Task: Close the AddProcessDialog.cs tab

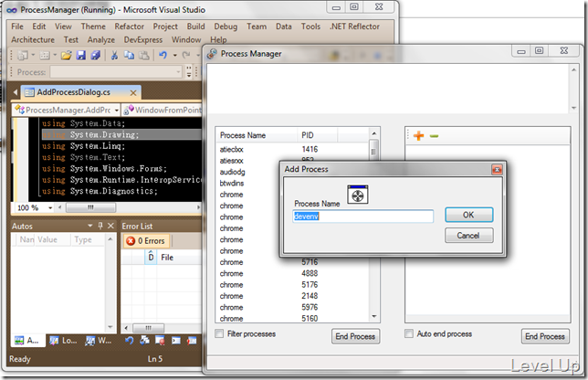Action: pos(133,92)
